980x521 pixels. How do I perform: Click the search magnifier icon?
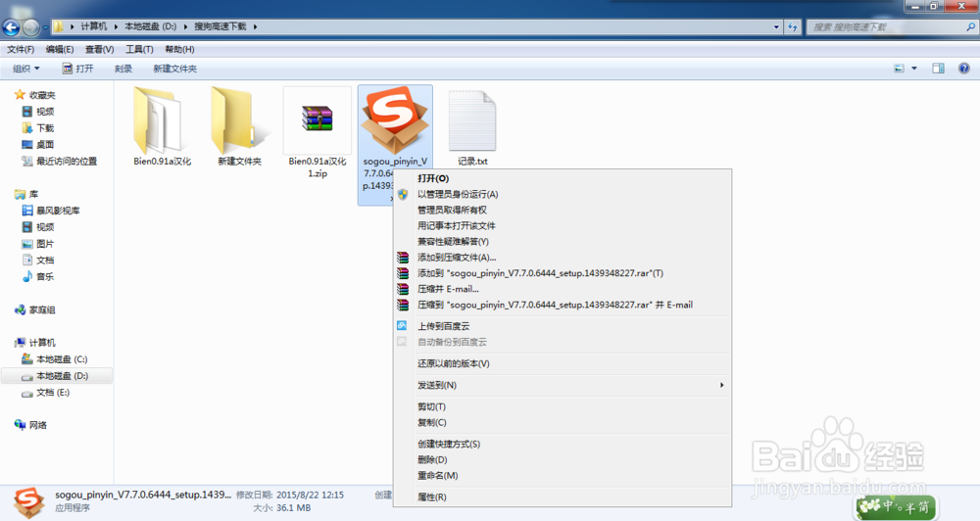(x=970, y=26)
